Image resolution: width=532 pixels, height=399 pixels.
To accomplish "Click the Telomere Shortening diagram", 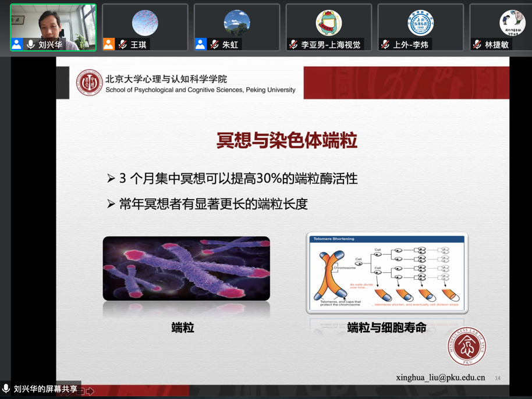I will (386, 271).
